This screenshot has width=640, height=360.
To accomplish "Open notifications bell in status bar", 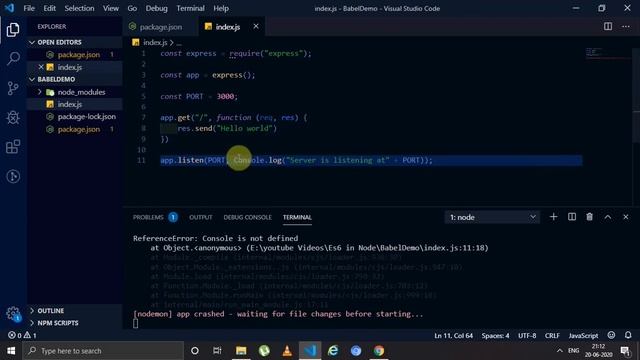I will (628, 335).
